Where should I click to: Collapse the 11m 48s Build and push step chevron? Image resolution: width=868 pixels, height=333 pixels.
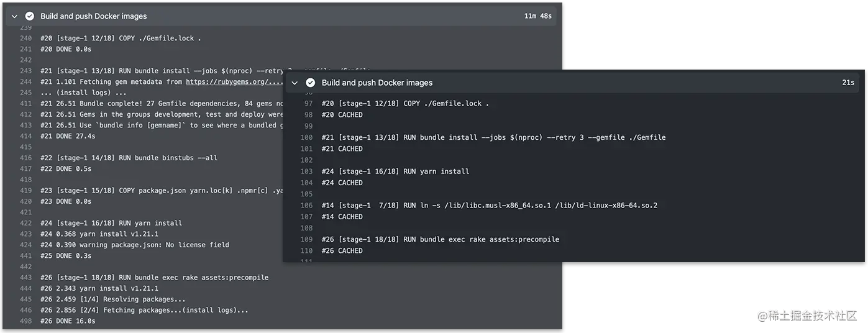14,16
